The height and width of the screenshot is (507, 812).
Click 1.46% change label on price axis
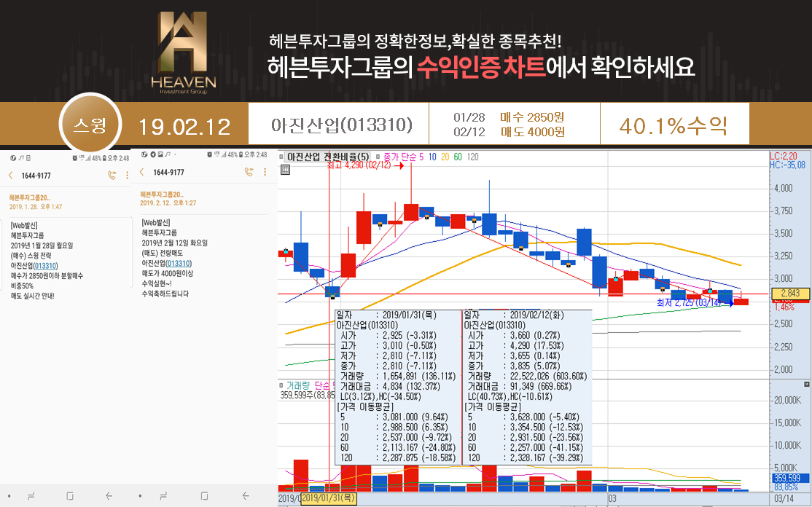784,307
